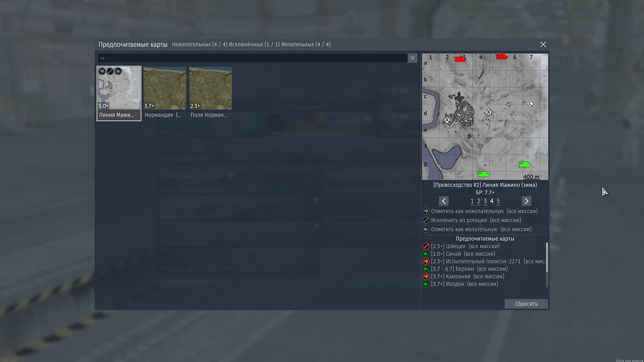Viewport: 644px width, 362px height.
Task: Click the Нежелательных (4 / 4) counter
Action: tap(200, 44)
